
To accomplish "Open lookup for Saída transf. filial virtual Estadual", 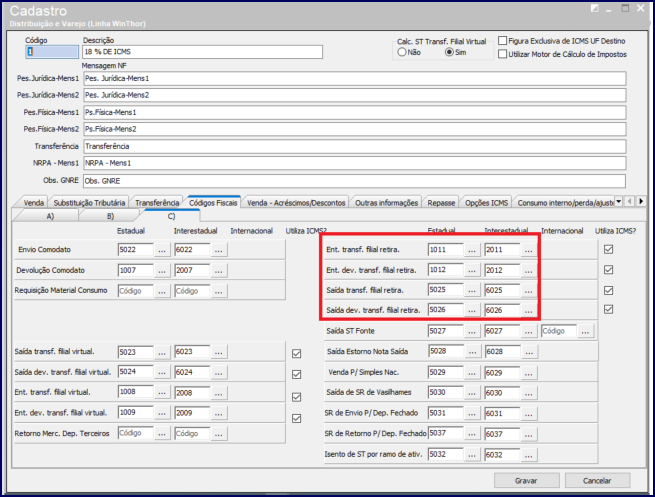I will (162, 352).
